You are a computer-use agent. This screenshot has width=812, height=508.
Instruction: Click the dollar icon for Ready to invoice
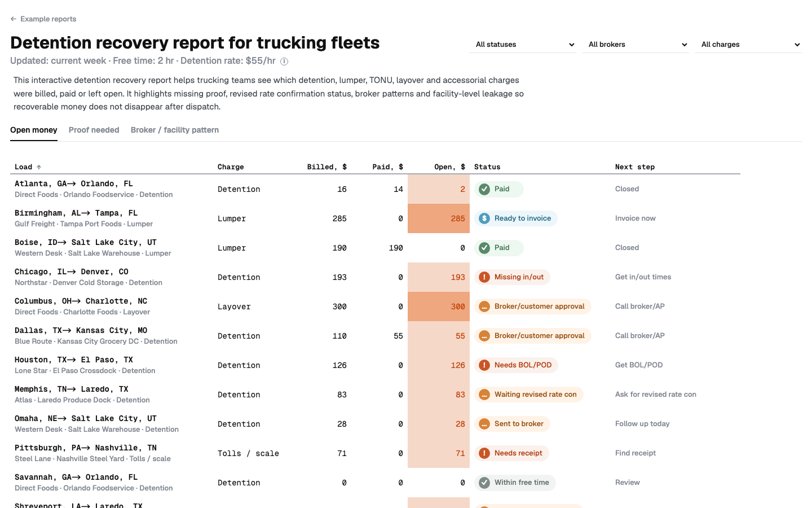[484, 218]
